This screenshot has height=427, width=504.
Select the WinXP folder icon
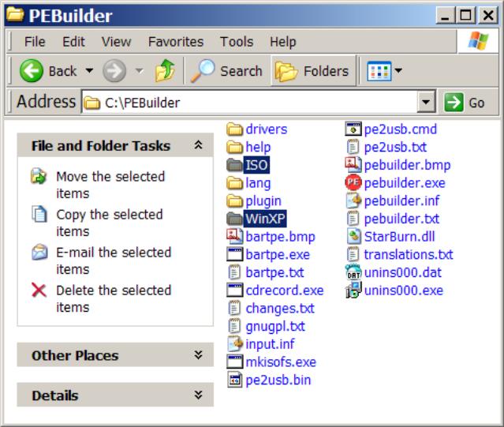click(x=234, y=219)
